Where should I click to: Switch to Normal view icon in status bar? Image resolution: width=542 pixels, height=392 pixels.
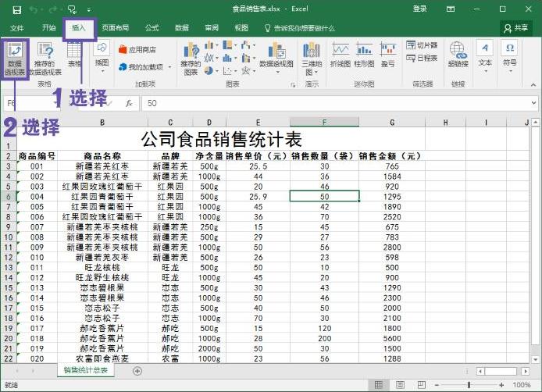(x=379, y=385)
